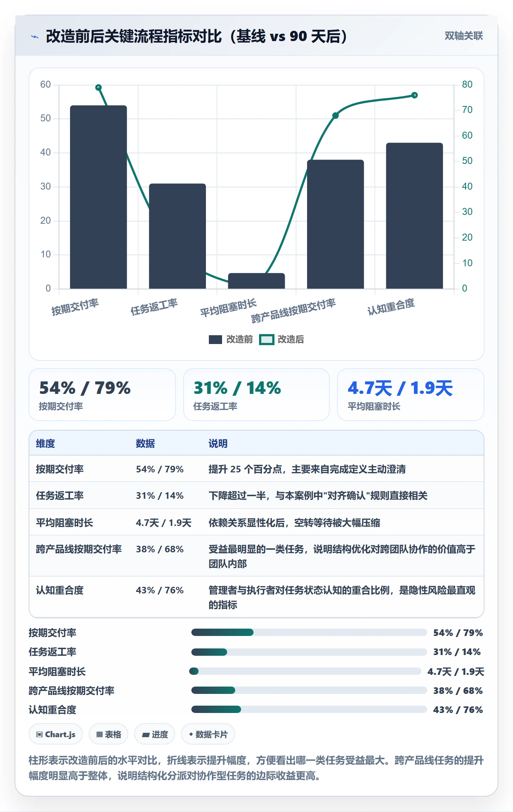Viewport: 513px width, 812px height.
Task: Click the chart title heading text
Action: (x=196, y=36)
